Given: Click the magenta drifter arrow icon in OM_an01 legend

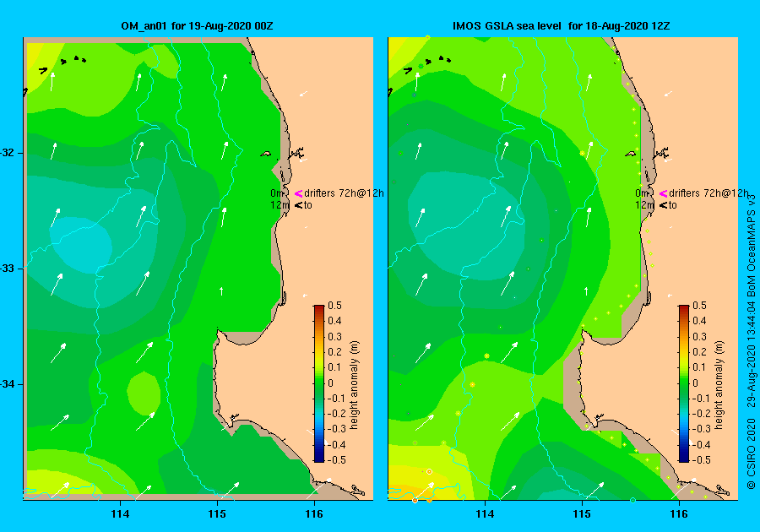Looking at the screenshot, I should pos(298,193).
